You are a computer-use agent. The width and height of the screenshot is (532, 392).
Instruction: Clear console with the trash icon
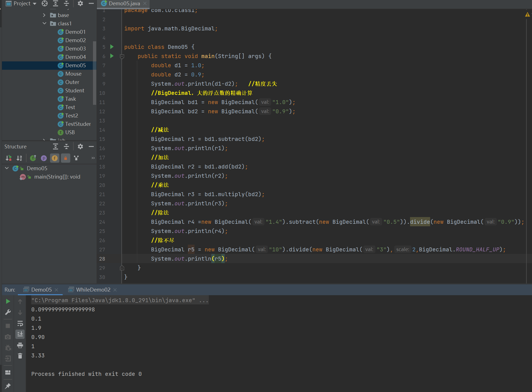click(x=20, y=356)
